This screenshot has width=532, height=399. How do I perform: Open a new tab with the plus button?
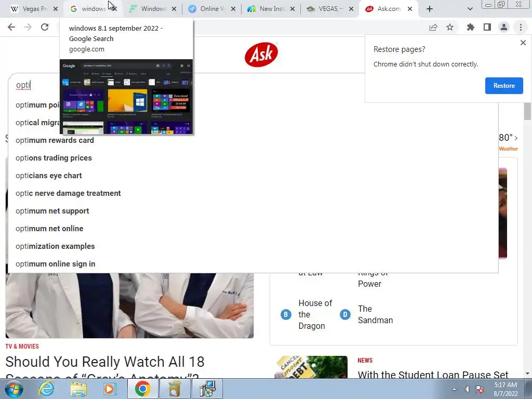point(430,9)
